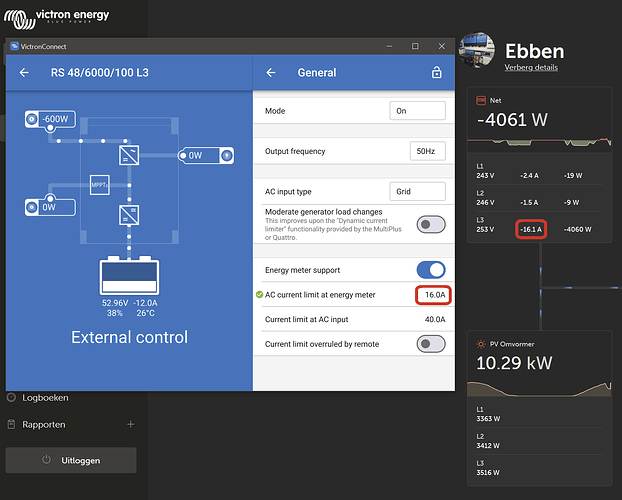Click PV L1 value 3363 W
The height and width of the screenshot is (500, 622).
[x=488, y=419]
